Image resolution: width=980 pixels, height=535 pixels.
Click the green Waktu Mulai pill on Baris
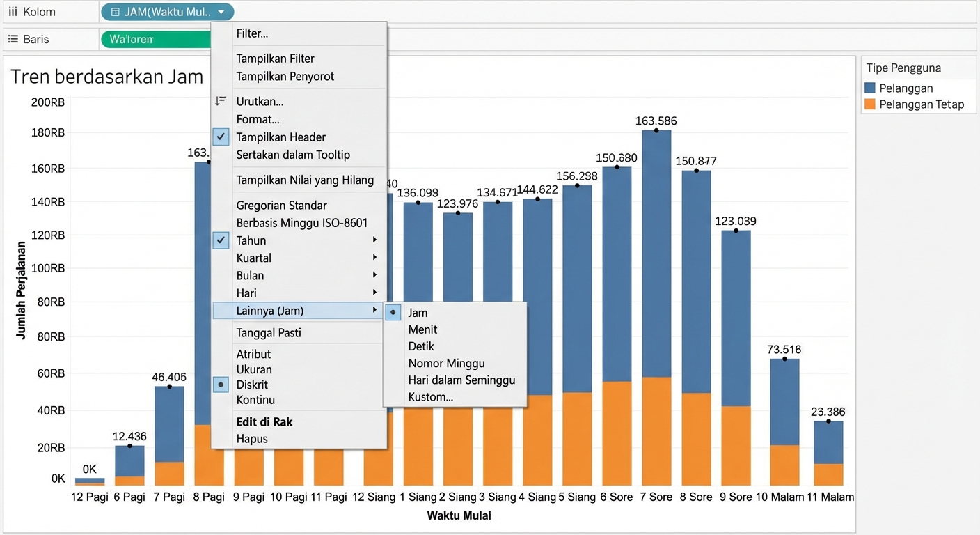pyautogui.click(x=155, y=39)
